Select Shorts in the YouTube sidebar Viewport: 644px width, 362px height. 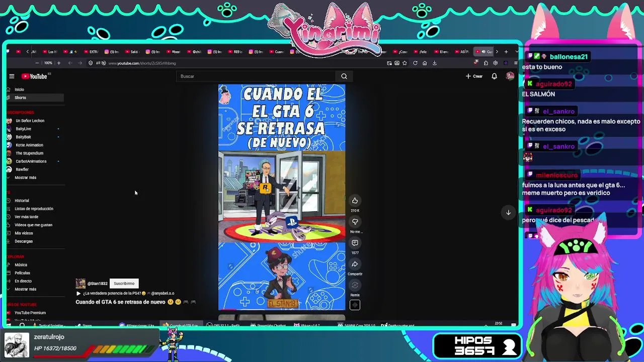(x=35, y=98)
